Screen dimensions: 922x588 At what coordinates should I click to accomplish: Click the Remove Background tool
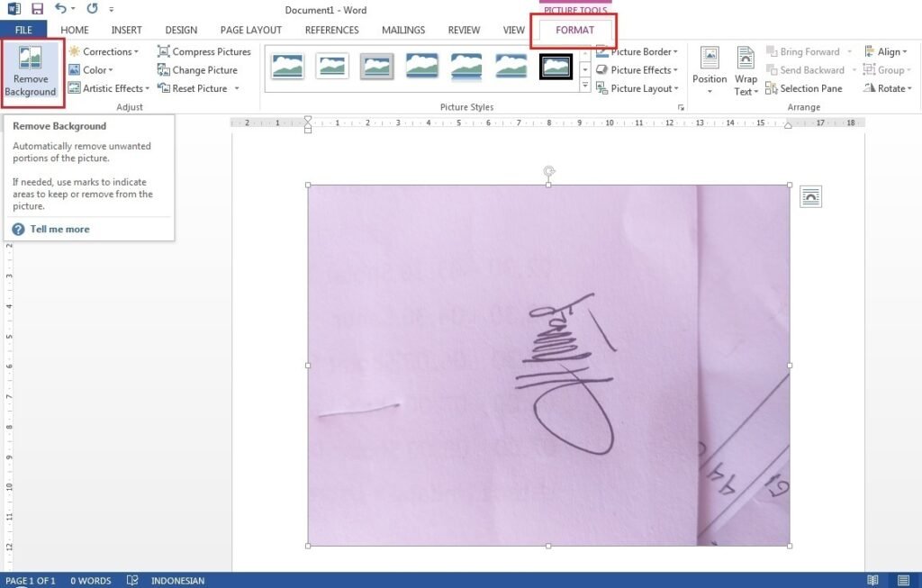[x=31, y=71]
